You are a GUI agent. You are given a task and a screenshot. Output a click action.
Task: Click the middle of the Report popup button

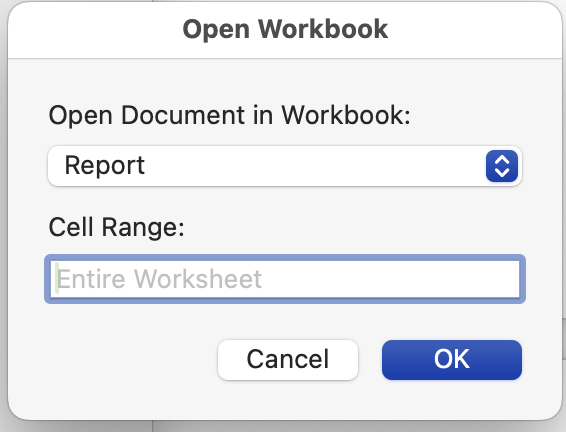click(x=285, y=166)
